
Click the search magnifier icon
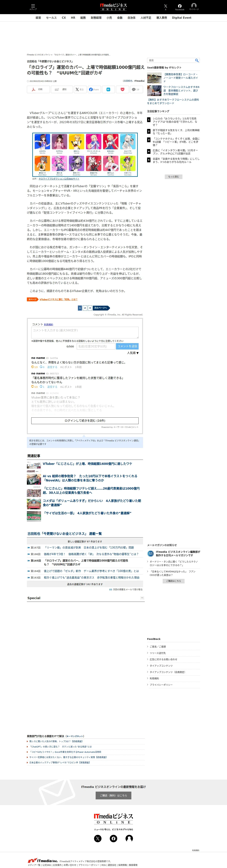pyautogui.click(x=197, y=60)
